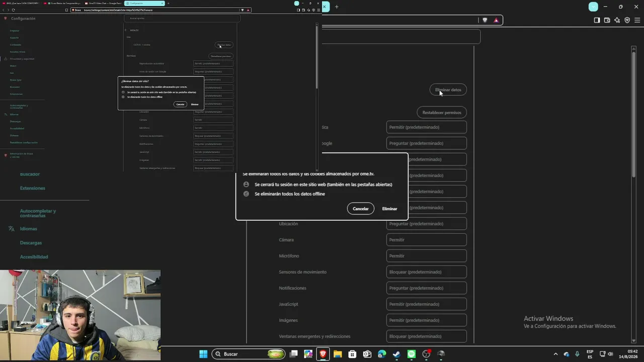Click the back arrow in small inset browser
The image size is (644, 362).
pos(3,10)
